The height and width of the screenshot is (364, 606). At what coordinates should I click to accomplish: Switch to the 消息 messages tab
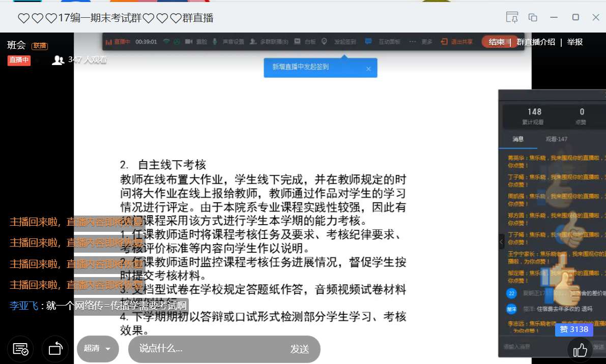(x=518, y=139)
